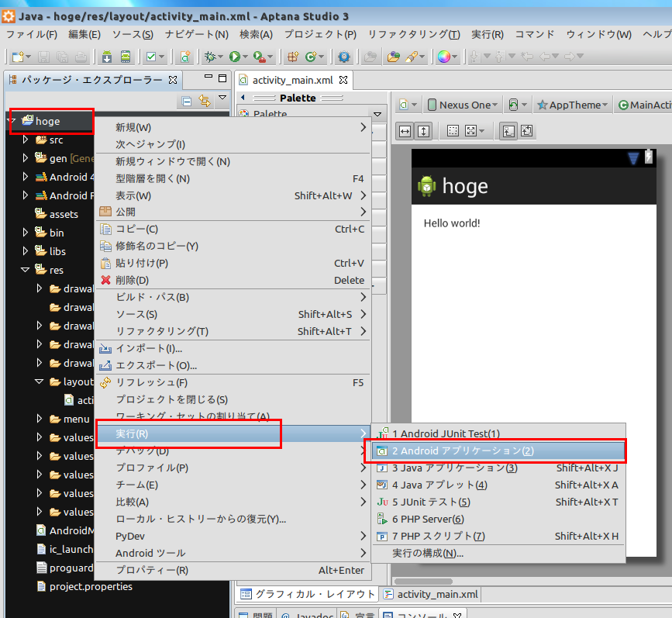Viewport: 672px width, 618px height.
Task: Open the screen orientation dropdown
Action: 518,105
